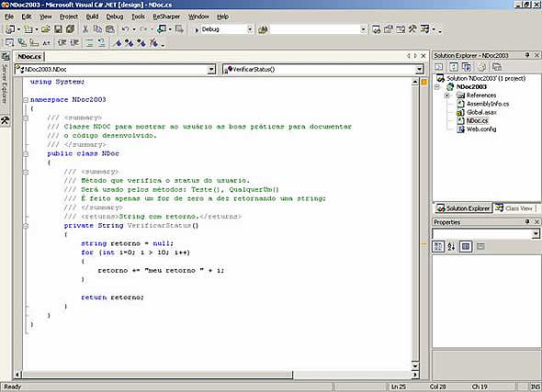
Task: Click the editor vertical scrollbar down arrow
Action: pos(415,365)
